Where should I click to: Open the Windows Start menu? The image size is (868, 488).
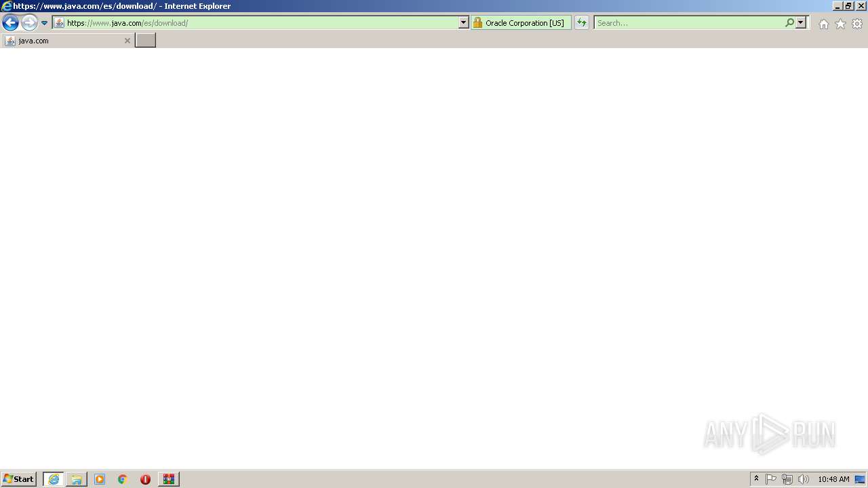coord(19,479)
